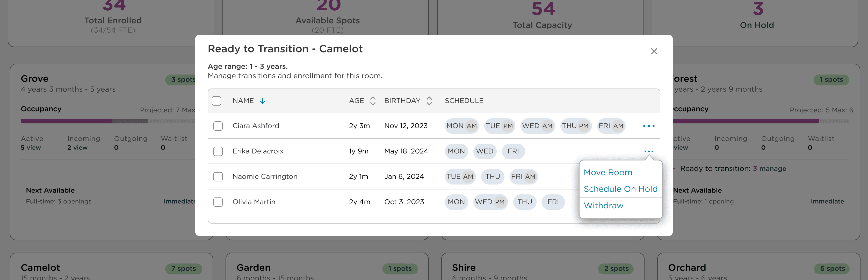Open the On Hold link

(x=756, y=25)
